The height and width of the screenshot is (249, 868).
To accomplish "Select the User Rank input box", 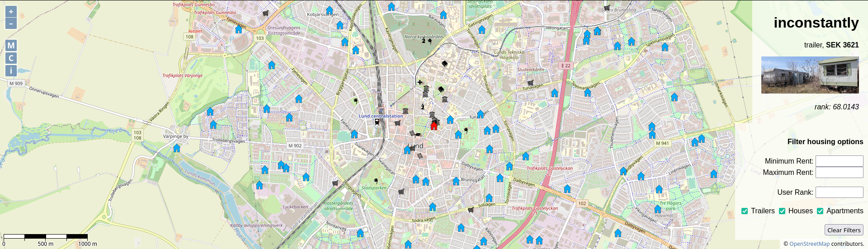I will click(x=839, y=193).
